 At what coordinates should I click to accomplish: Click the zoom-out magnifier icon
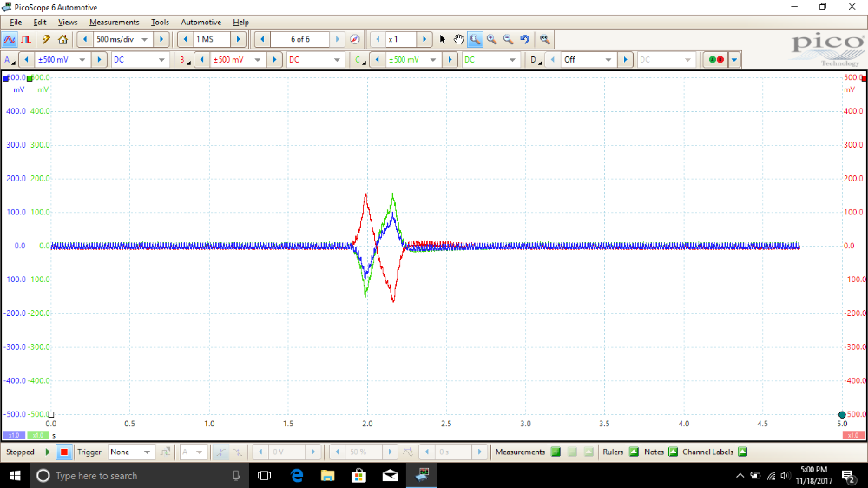508,39
